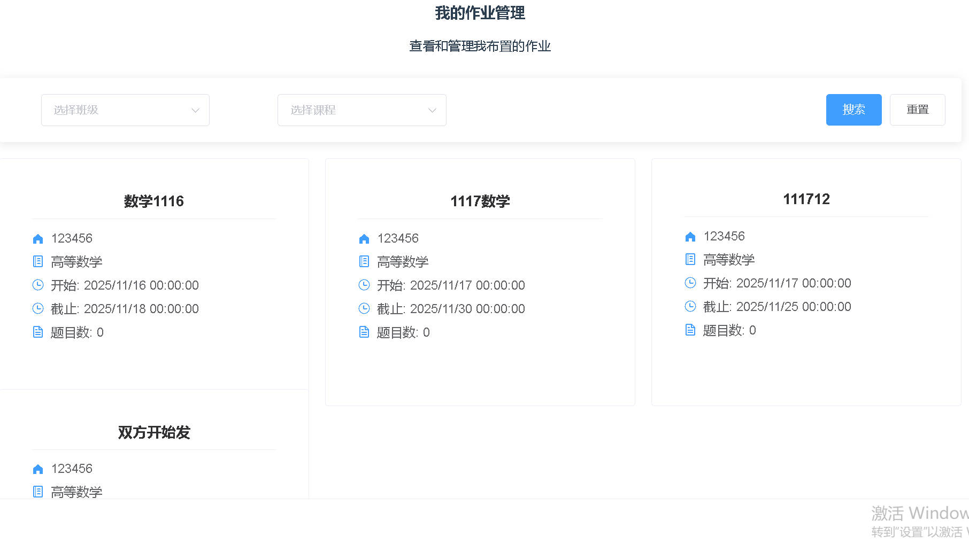Click the deadline clock icon in 数学1116 card
Screen dimensions: 969x560
[x=38, y=308]
